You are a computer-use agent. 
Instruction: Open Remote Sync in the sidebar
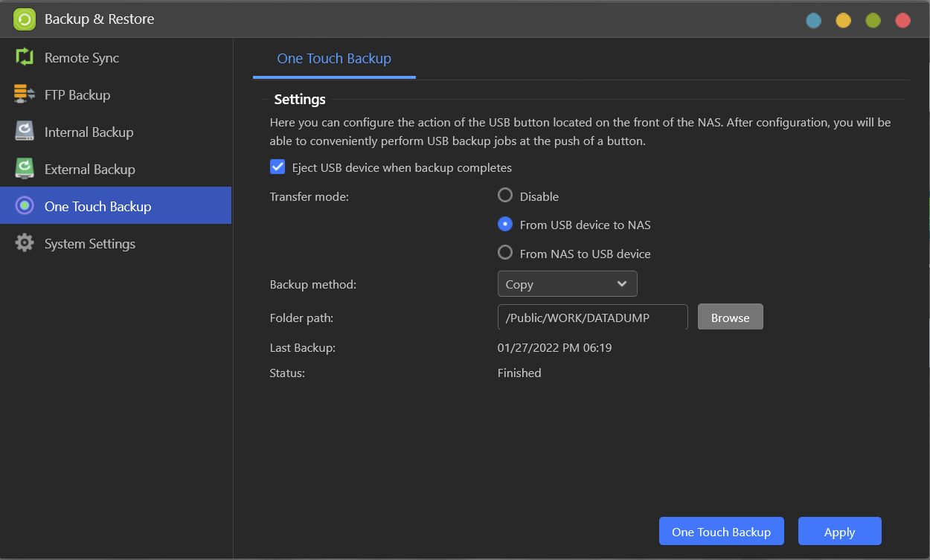click(x=82, y=58)
